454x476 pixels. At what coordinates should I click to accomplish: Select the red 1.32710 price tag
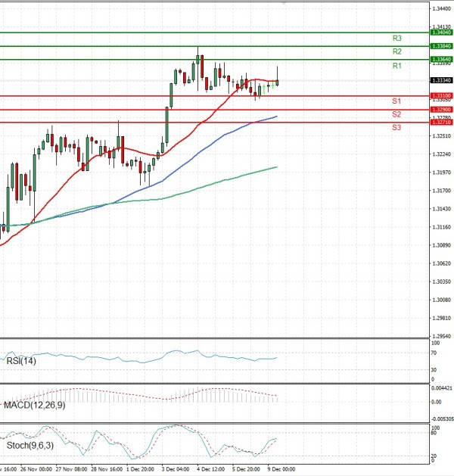pos(441,122)
